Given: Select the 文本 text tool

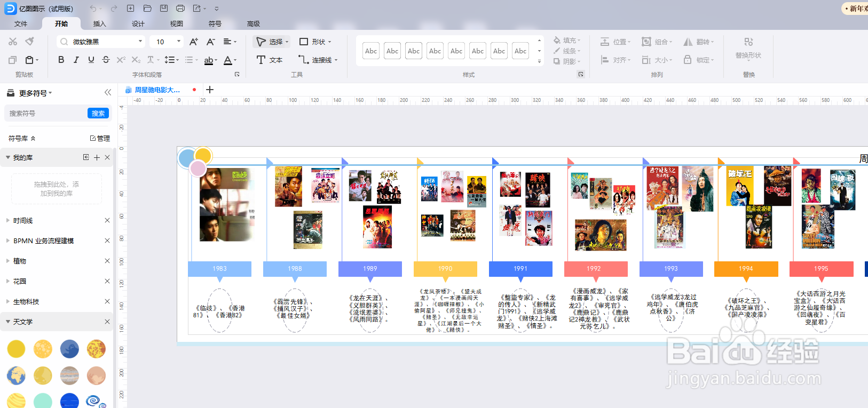Looking at the screenshot, I should point(270,60).
